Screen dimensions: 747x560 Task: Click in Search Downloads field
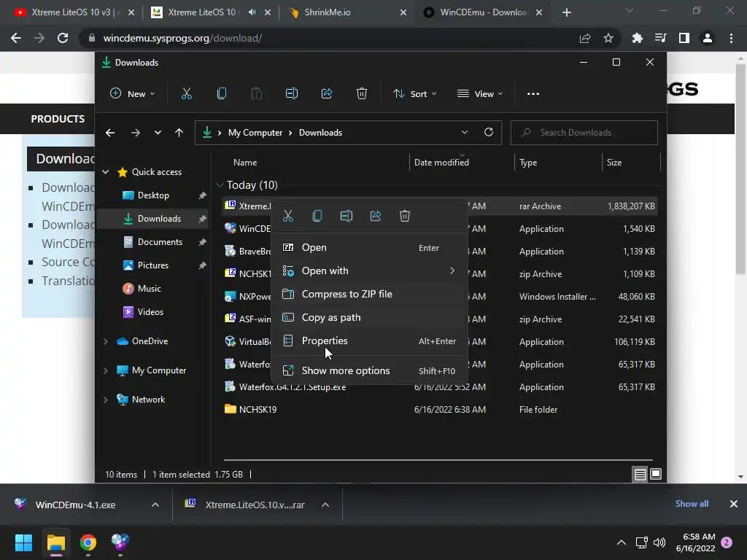pyautogui.click(x=584, y=133)
